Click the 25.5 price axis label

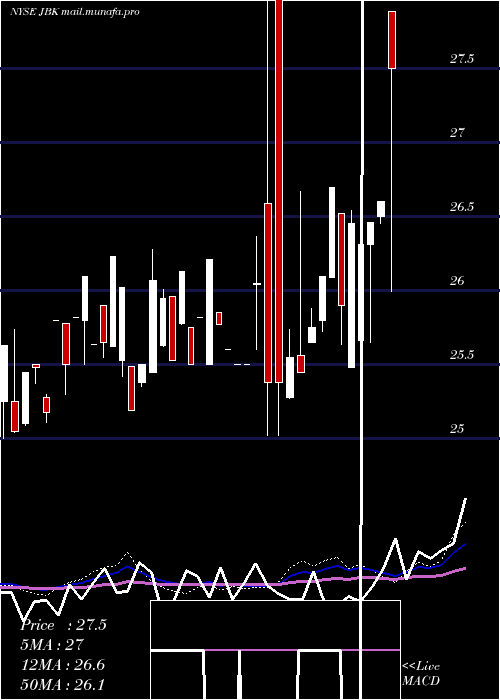(x=462, y=355)
